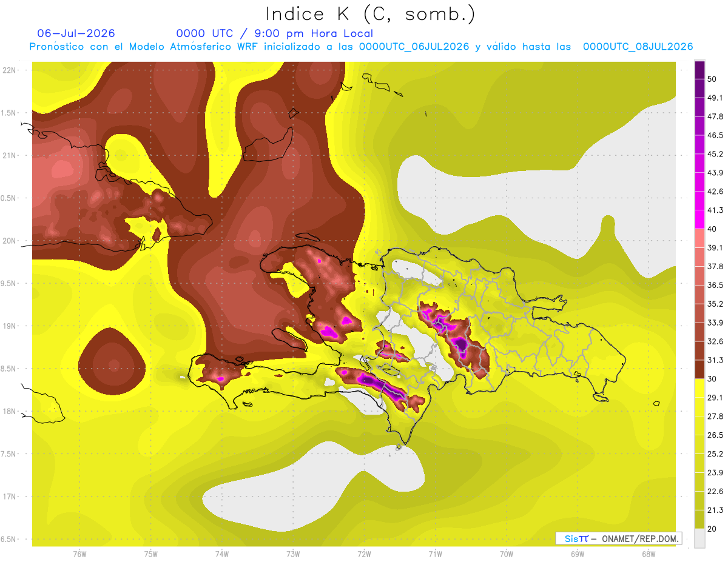The width and height of the screenshot is (728, 562).
Task: Click the colorbar value '22.6'
Action: click(715, 492)
